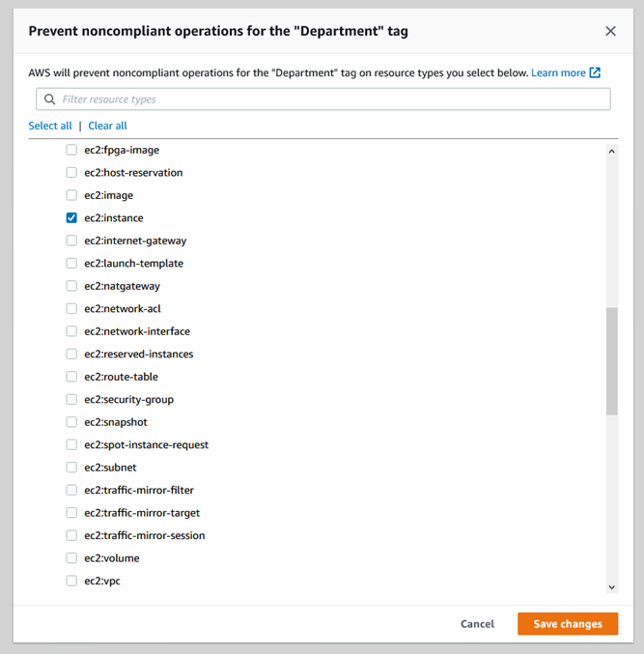Enable the ec2:volume checkbox
Image resolution: width=644 pixels, height=654 pixels.
click(x=71, y=558)
